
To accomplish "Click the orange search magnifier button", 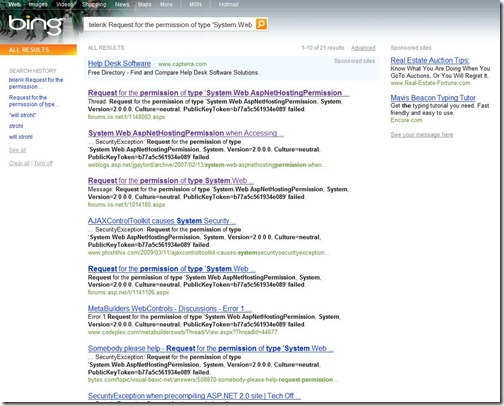I will tap(261, 24).
